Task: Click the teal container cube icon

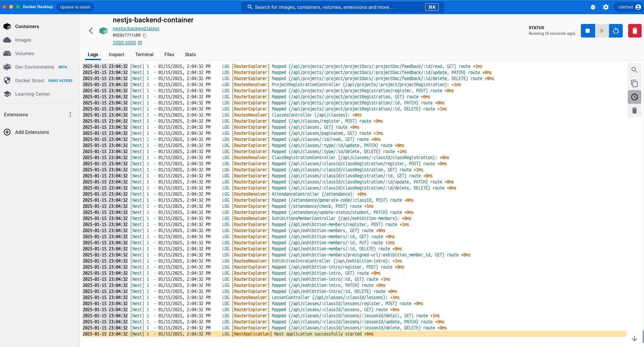Action: click(x=103, y=31)
